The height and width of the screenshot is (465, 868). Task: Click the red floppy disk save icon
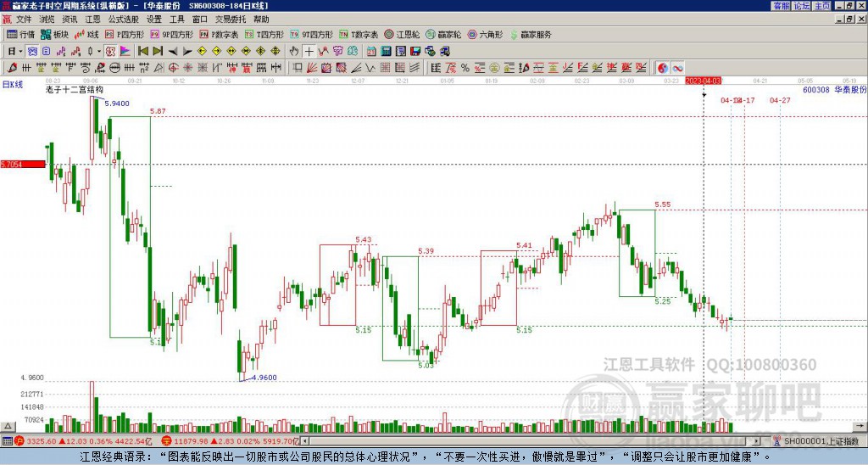point(415,52)
